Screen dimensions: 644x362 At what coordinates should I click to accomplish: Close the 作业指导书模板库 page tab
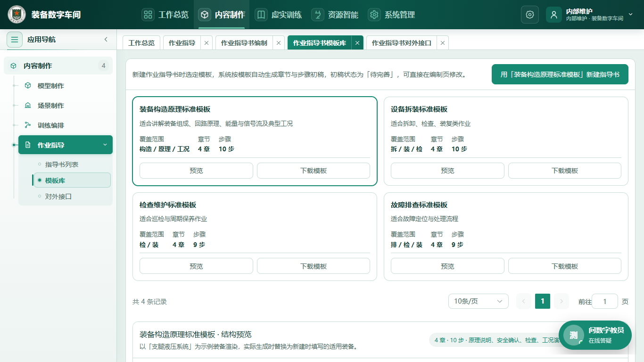coord(357,43)
